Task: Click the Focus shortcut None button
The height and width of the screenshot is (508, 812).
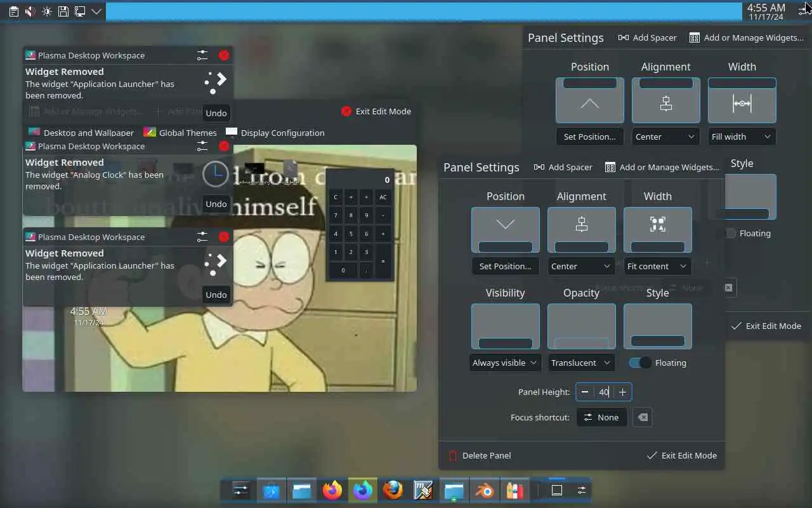Action: 601,417
